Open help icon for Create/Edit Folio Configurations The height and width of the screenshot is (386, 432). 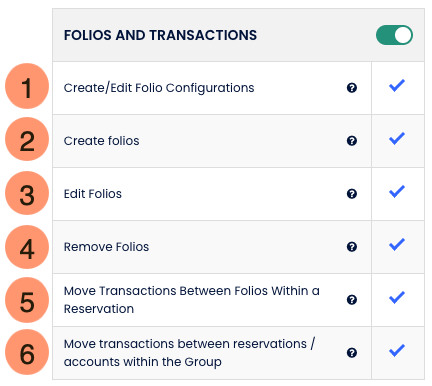click(352, 88)
